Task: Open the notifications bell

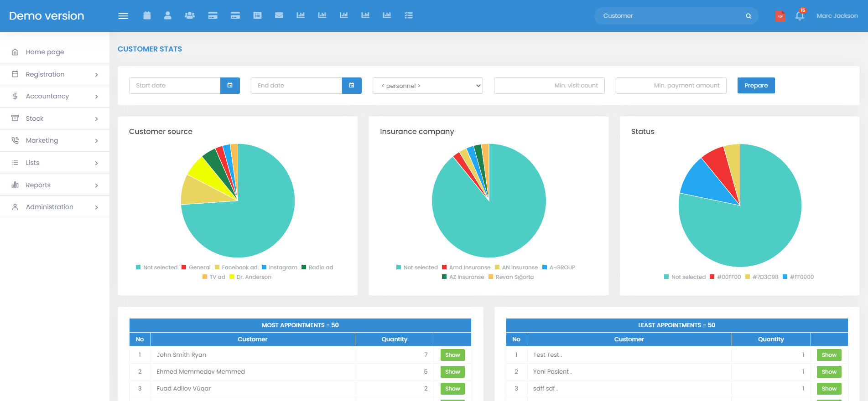Action: 800,16
